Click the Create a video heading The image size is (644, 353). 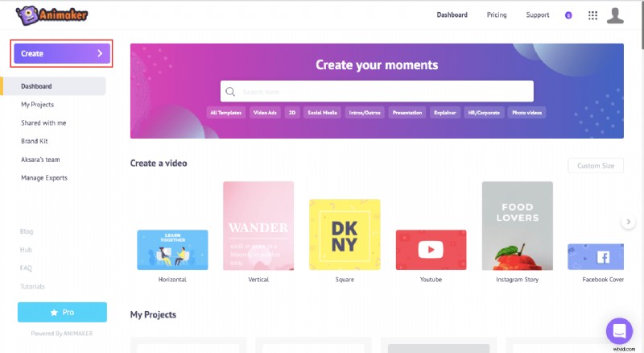159,164
